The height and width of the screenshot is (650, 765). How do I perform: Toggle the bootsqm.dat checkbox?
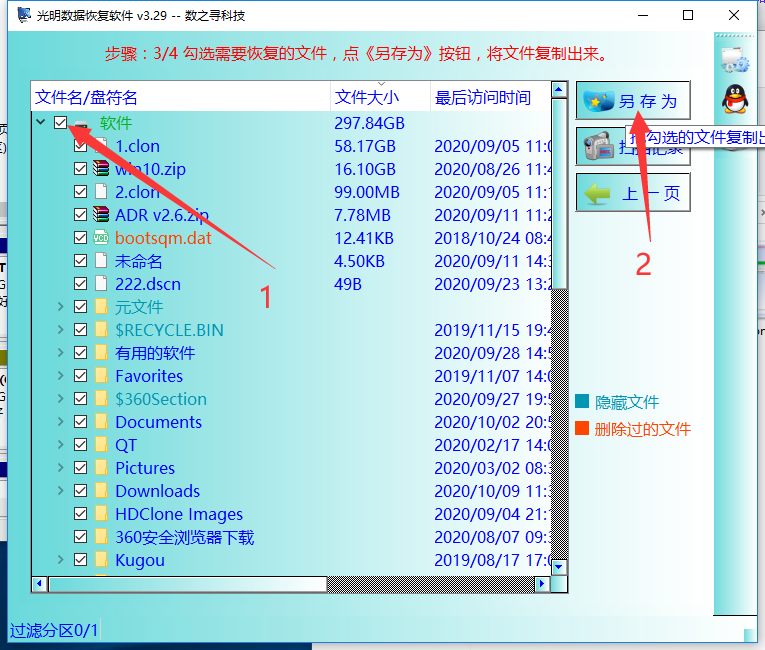(81, 238)
